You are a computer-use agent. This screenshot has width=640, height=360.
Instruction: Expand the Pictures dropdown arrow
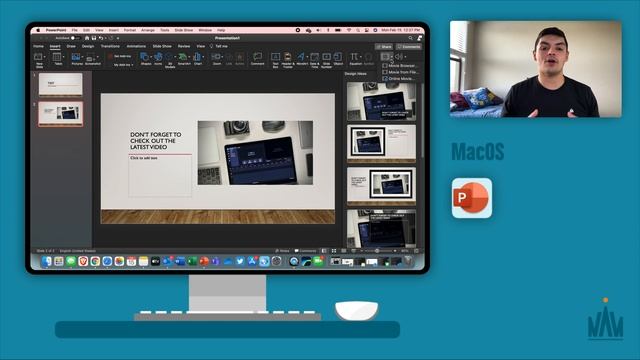(82, 57)
